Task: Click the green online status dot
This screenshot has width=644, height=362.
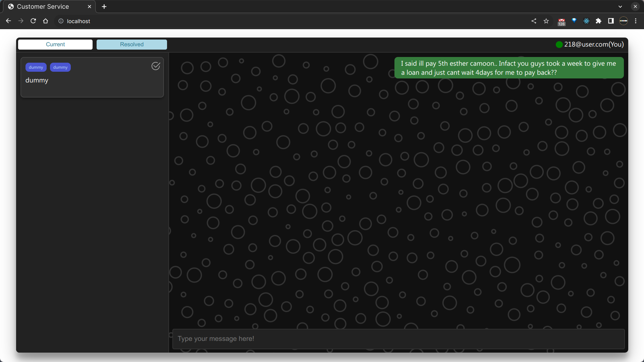Action: tap(559, 45)
